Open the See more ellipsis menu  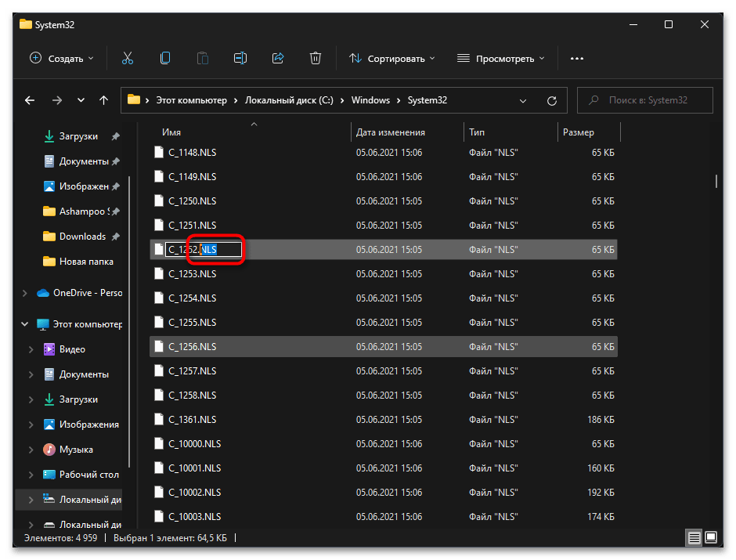click(577, 58)
